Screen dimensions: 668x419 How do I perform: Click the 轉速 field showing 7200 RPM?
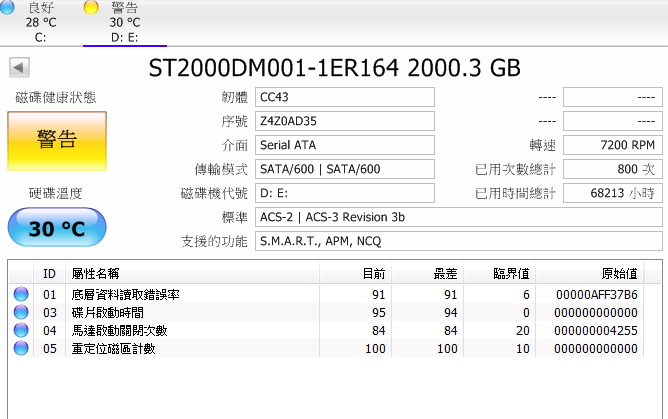[613, 145]
